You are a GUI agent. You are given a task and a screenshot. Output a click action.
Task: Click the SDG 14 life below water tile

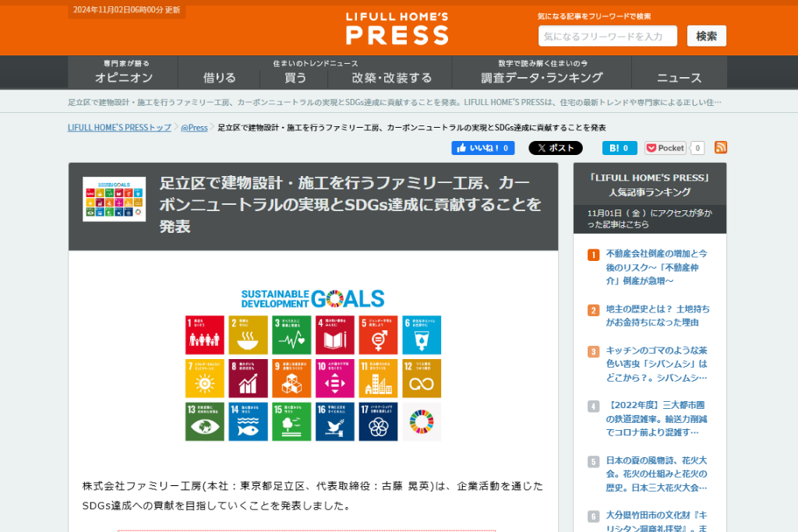(248, 421)
